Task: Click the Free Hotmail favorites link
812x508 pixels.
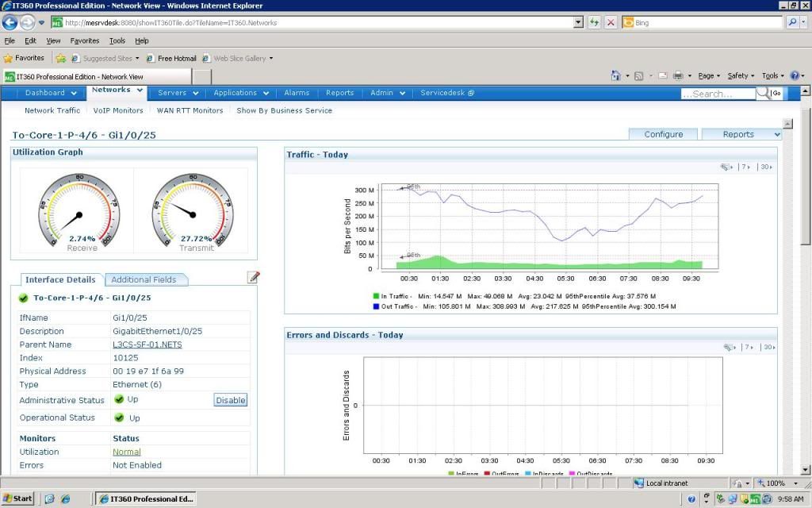Action: point(172,59)
